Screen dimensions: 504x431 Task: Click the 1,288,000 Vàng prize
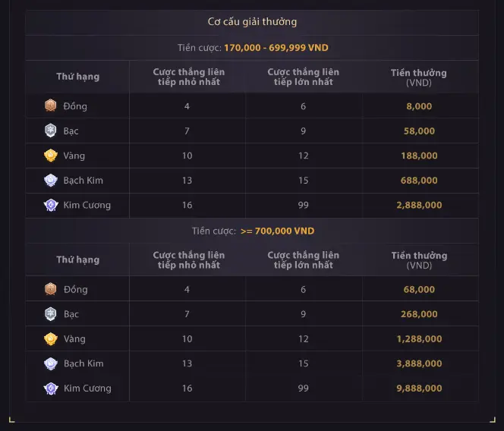(419, 338)
